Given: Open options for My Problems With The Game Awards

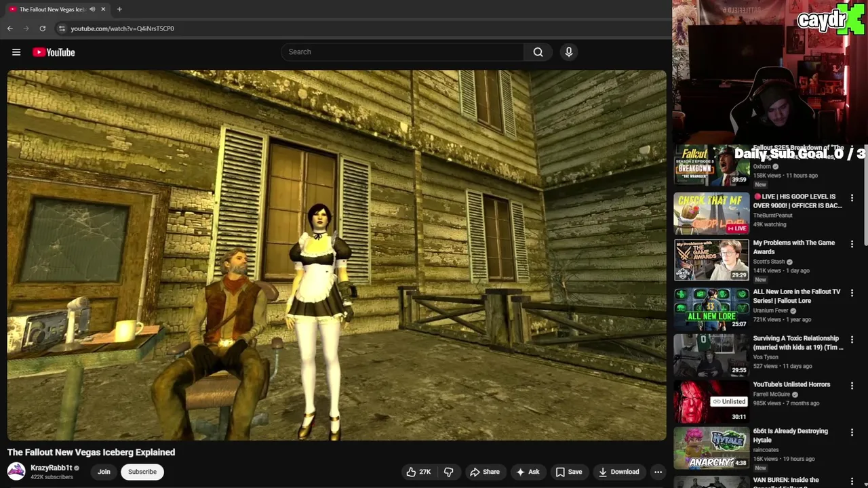Looking at the screenshot, I should (852, 244).
